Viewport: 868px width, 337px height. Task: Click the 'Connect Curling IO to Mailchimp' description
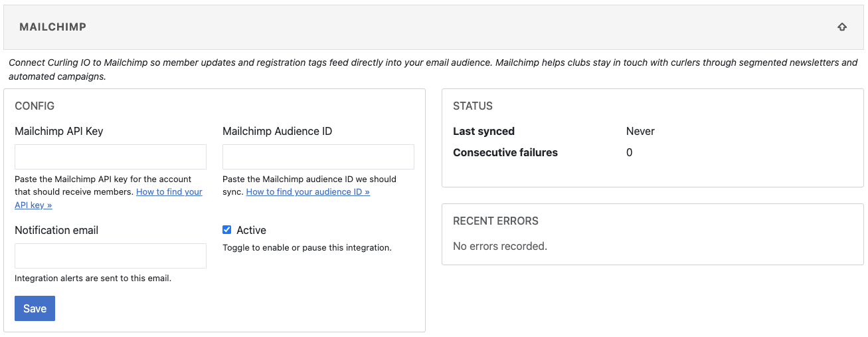point(433,69)
